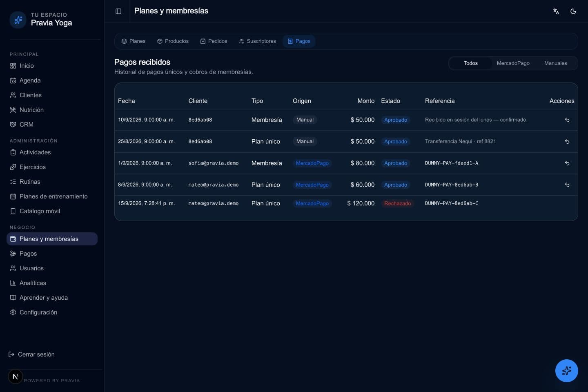The width and height of the screenshot is (588, 392).
Task: Open Configuración settings
Action: pyautogui.click(x=52, y=312)
